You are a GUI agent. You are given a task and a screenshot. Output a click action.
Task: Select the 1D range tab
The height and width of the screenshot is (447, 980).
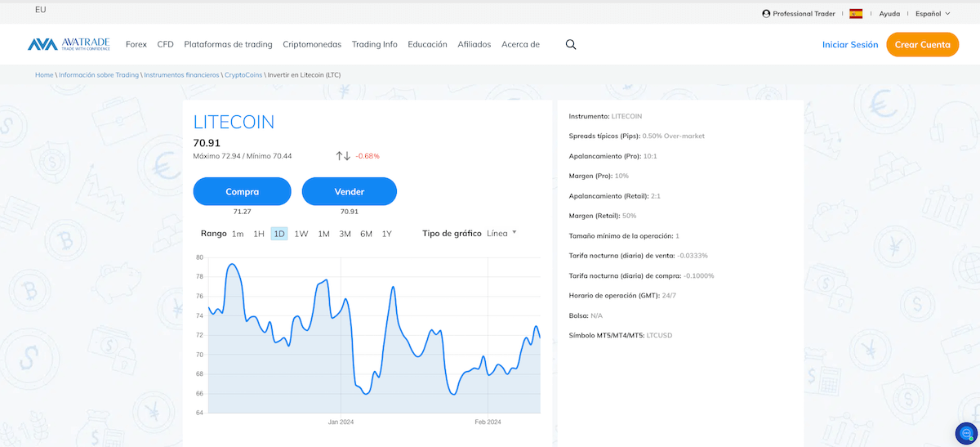(279, 234)
